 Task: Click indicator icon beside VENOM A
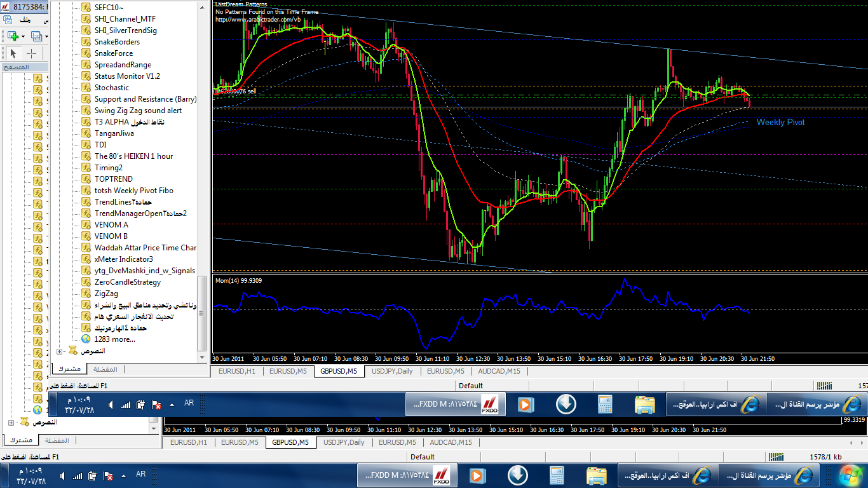[86, 225]
